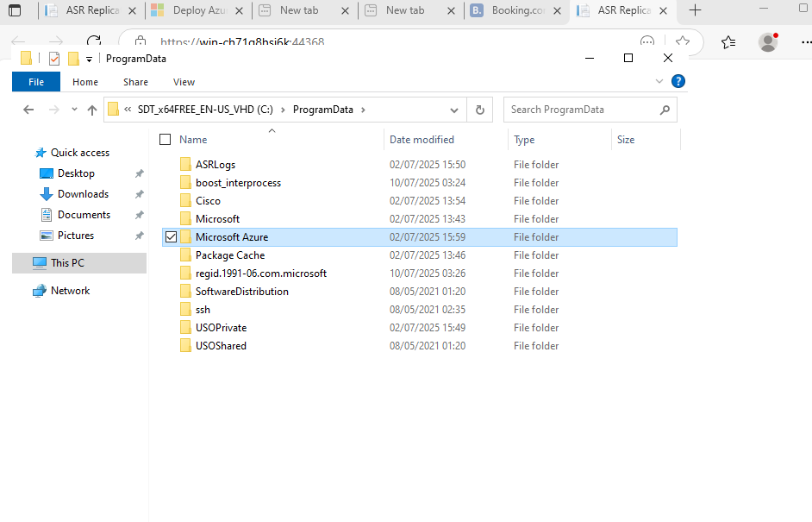The width and height of the screenshot is (812, 522).
Task: Add this page to favorites star
Action: coord(683,41)
